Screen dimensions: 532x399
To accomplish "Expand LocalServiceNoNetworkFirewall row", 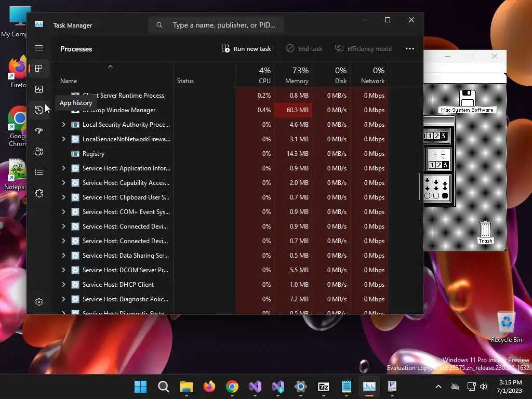I will coord(63,139).
